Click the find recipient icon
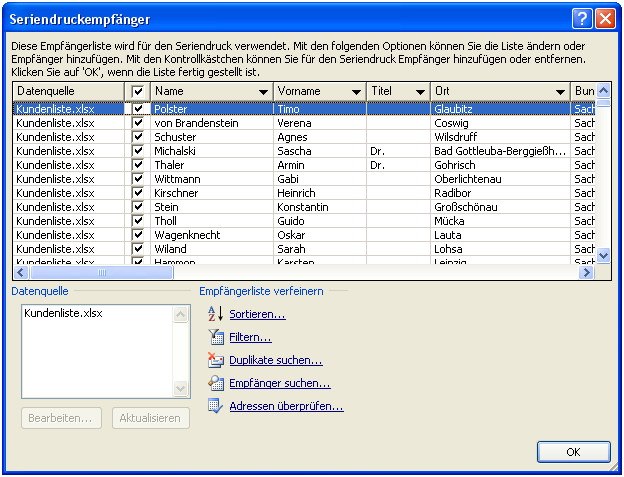 click(215, 383)
